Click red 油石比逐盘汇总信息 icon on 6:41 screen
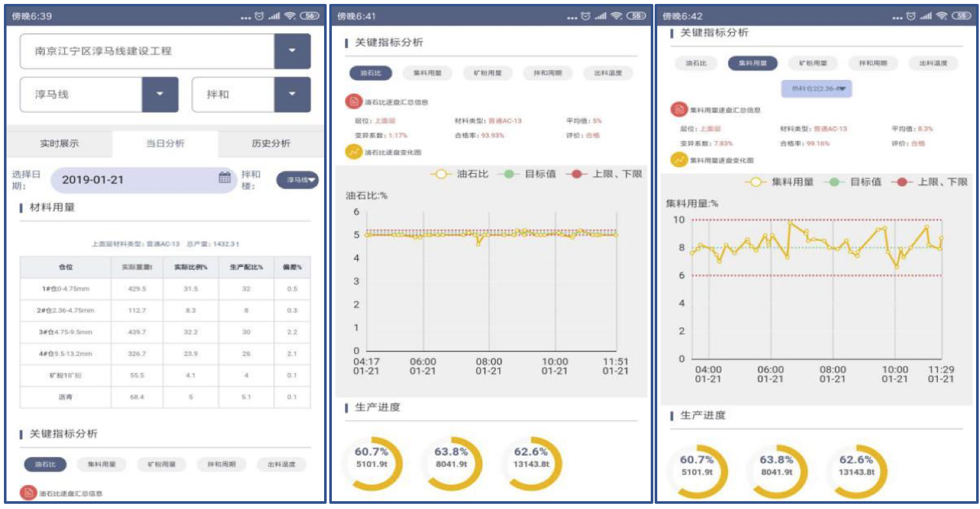This screenshot has height=509, width=980. pos(353,102)
